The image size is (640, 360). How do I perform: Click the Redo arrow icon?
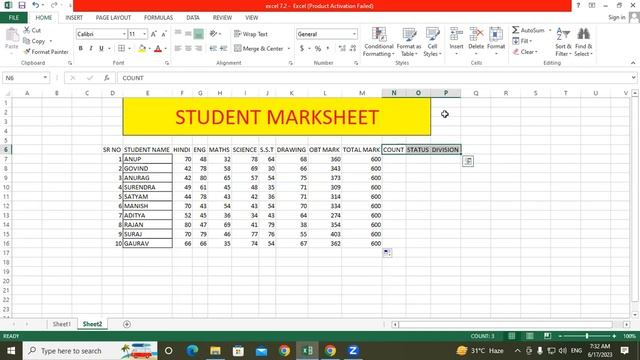point(54,5)
